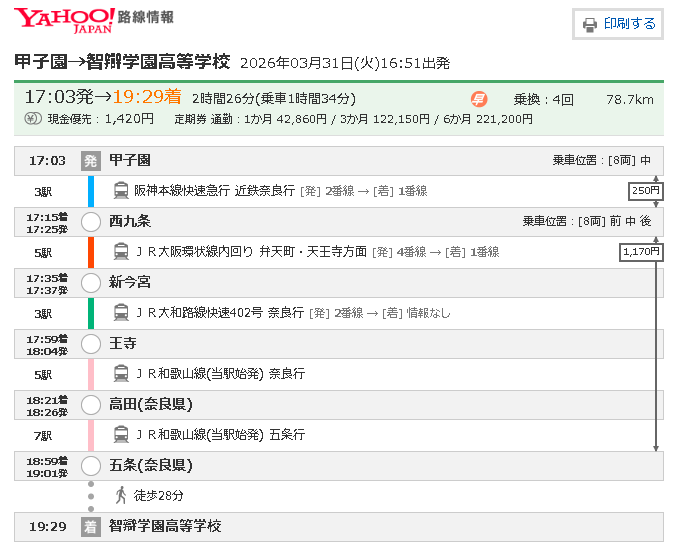Viewport: 676px width, 549px height.
Task: Click the train icon for JR大阪環状線内回り
Action: [x=121, y=252]
